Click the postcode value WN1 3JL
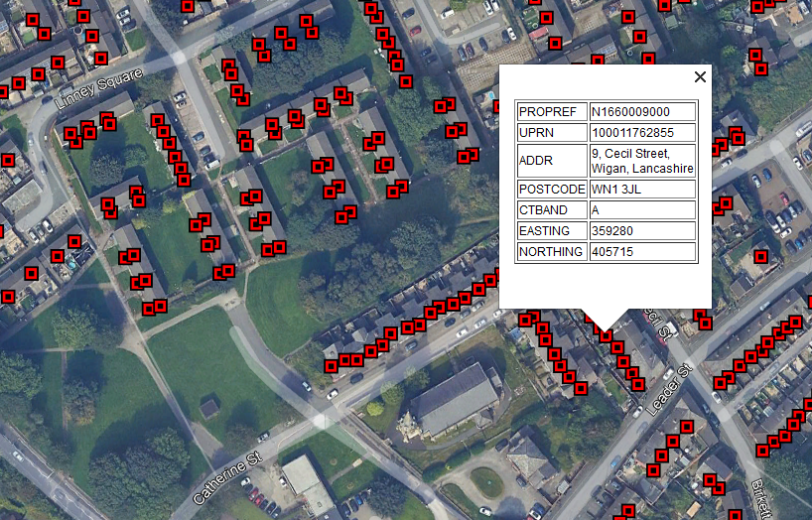 (642, 189)
